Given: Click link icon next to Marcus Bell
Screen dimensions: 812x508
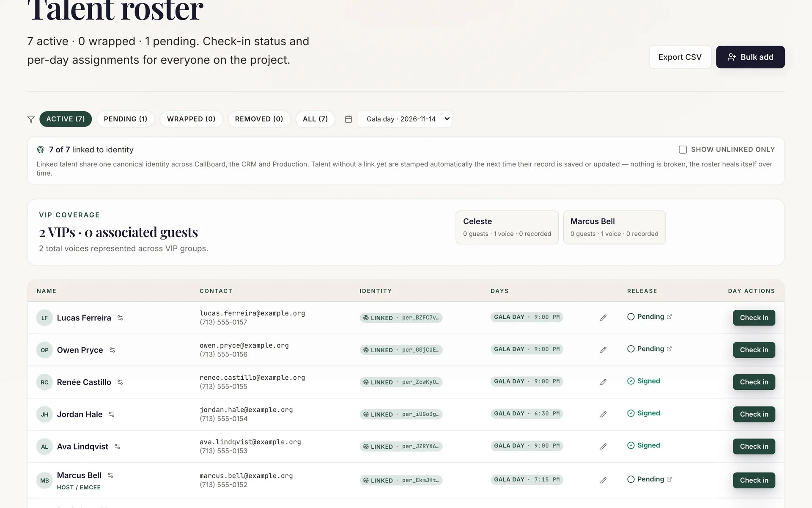Looking at the screenshot, I should click(x=110, y=475).
